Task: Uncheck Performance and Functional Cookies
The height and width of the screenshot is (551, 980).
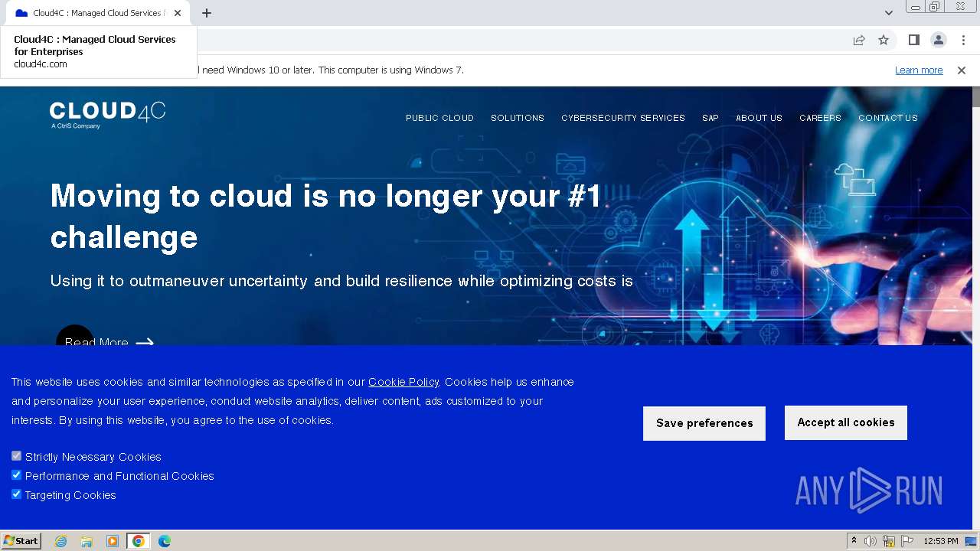Action: [16, 475]
